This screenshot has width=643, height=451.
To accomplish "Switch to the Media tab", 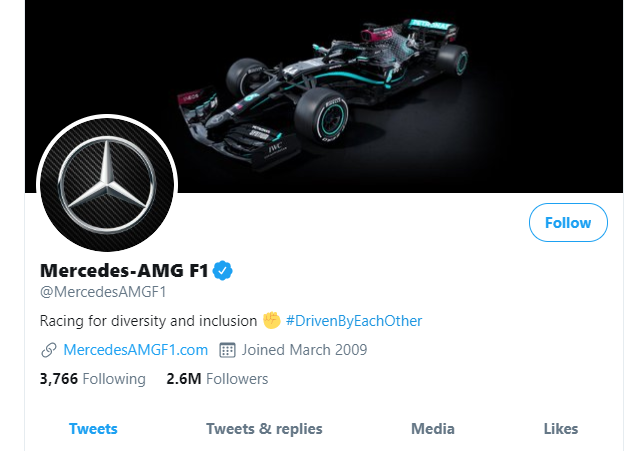I will (433, 429).
